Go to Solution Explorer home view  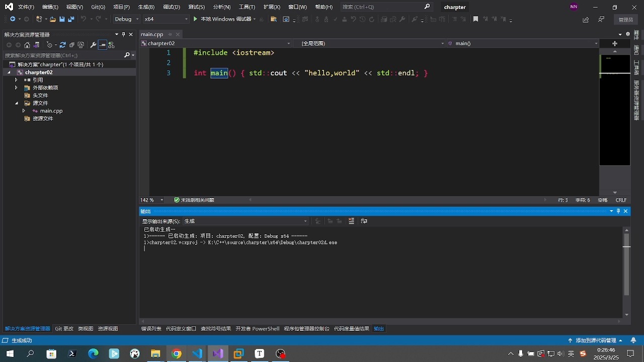27,45
